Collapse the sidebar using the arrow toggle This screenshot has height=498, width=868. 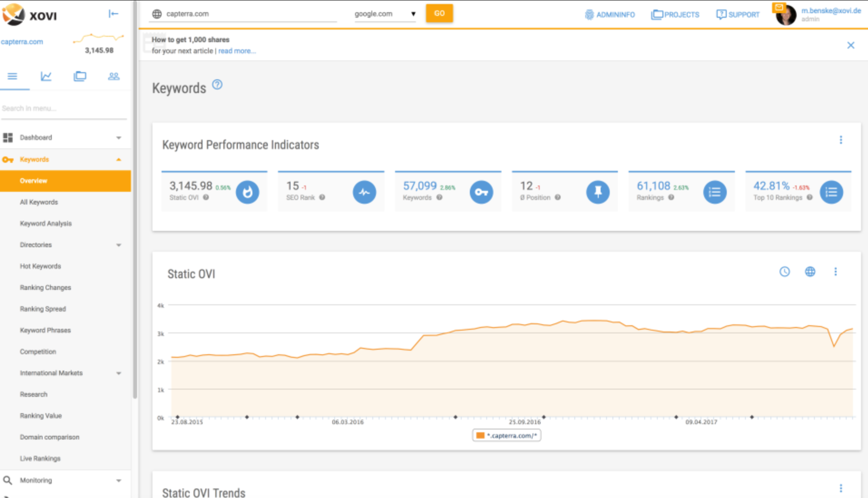113,14
